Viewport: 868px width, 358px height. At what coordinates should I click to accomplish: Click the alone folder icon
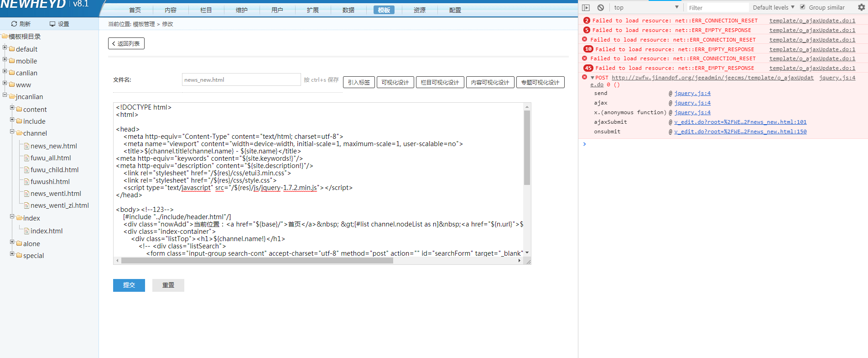(19, 244)
